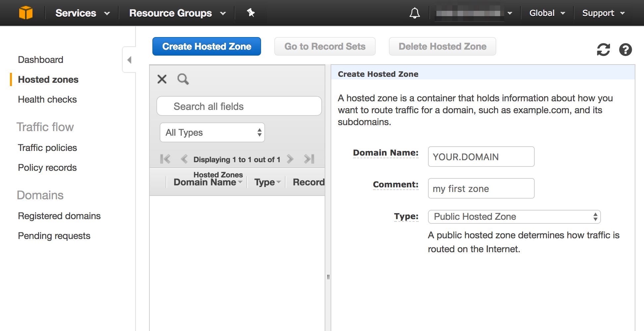Open the help question mark icon
644x331 pixels.
(x=625, y=50)
